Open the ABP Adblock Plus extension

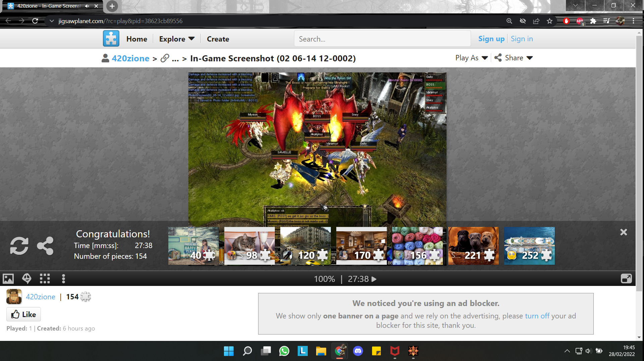click(580, 21)
